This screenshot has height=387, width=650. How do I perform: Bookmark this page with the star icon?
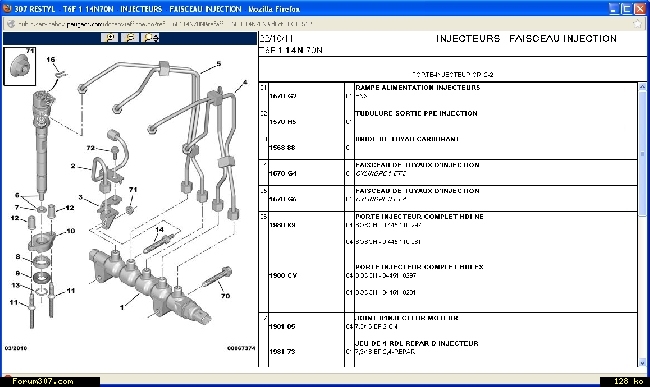(x=638, y=24)
